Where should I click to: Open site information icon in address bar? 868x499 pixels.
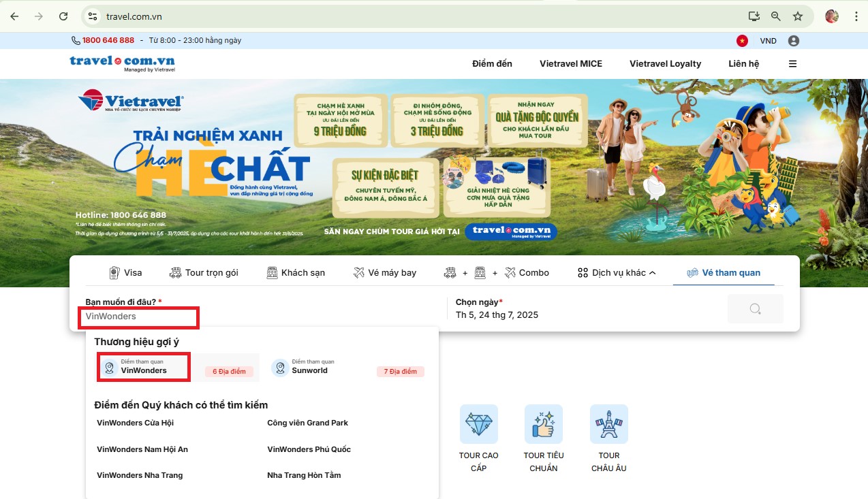[x=93, y=16]
